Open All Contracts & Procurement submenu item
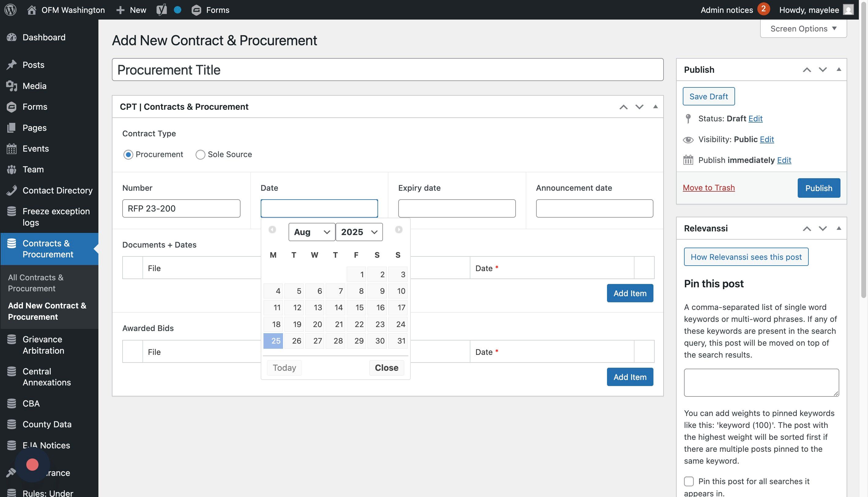This screenshot has width=868, height=497. 35,283
